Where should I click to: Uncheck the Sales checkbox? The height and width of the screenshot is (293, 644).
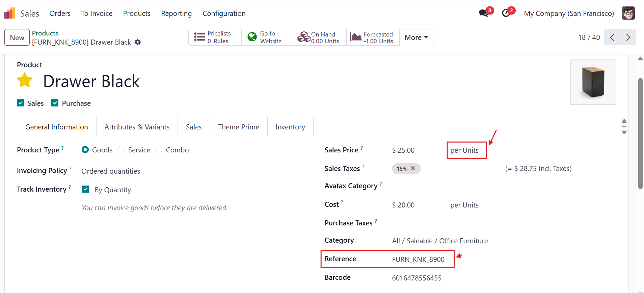point(21,103)
